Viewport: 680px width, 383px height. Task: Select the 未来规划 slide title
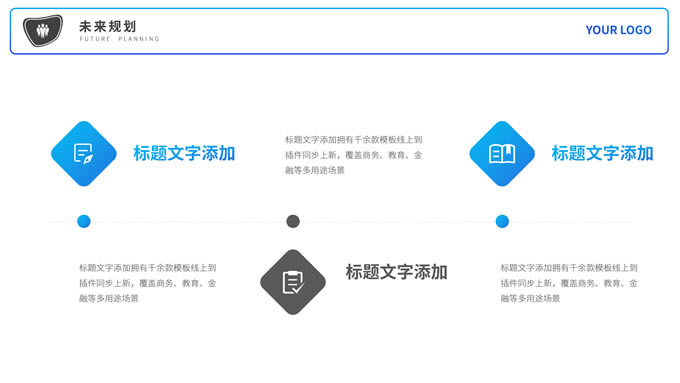(108, 26)
